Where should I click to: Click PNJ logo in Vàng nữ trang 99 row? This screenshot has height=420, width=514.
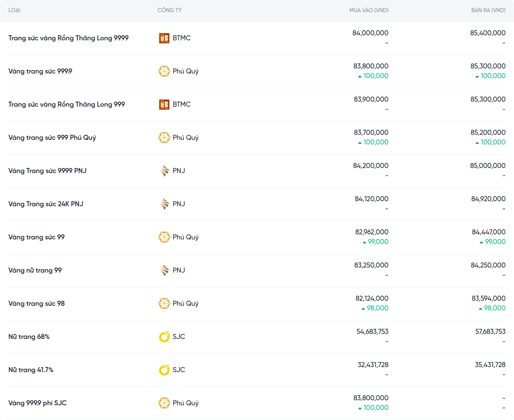(164, 270)
